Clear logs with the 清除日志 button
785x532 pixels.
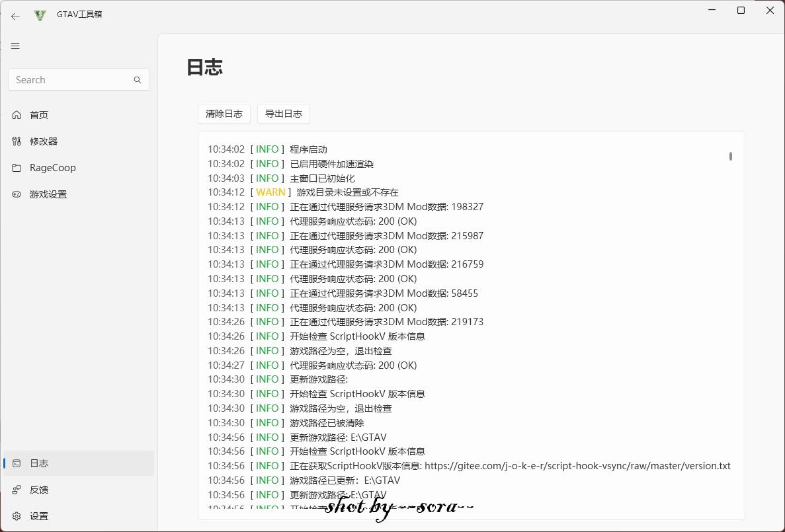click(x=224, y=114)
